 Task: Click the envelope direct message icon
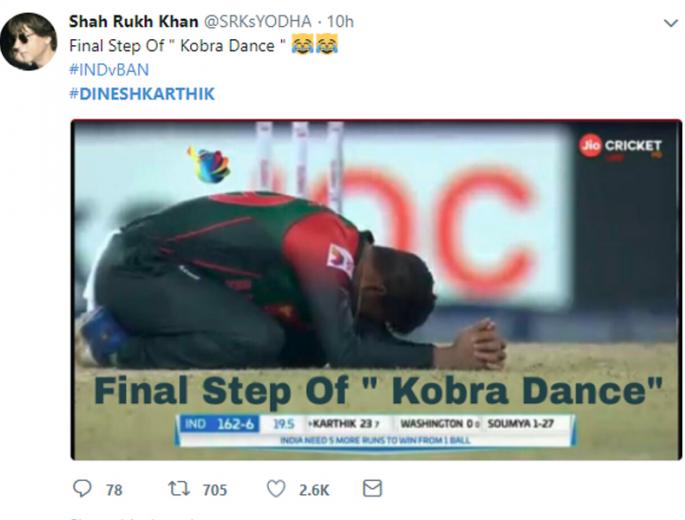pyautogui.click(x=372, y=489)
